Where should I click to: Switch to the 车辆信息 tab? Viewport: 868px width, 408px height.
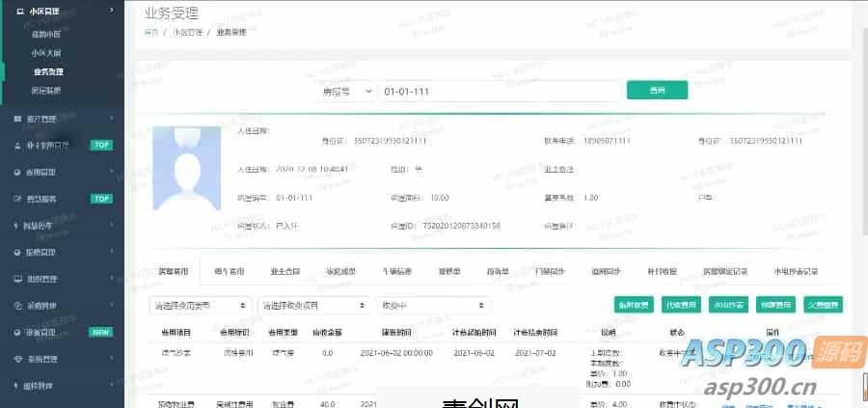[397, 272]
